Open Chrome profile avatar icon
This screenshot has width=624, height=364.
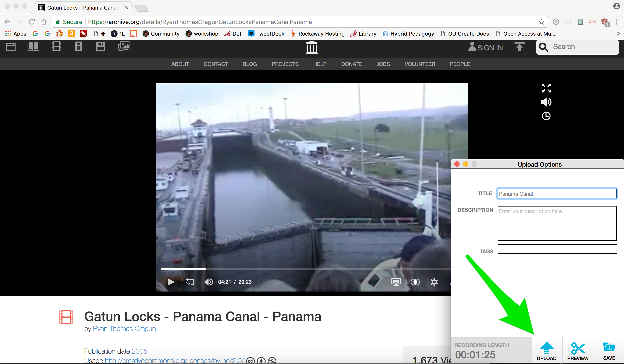tap(617, 6)
